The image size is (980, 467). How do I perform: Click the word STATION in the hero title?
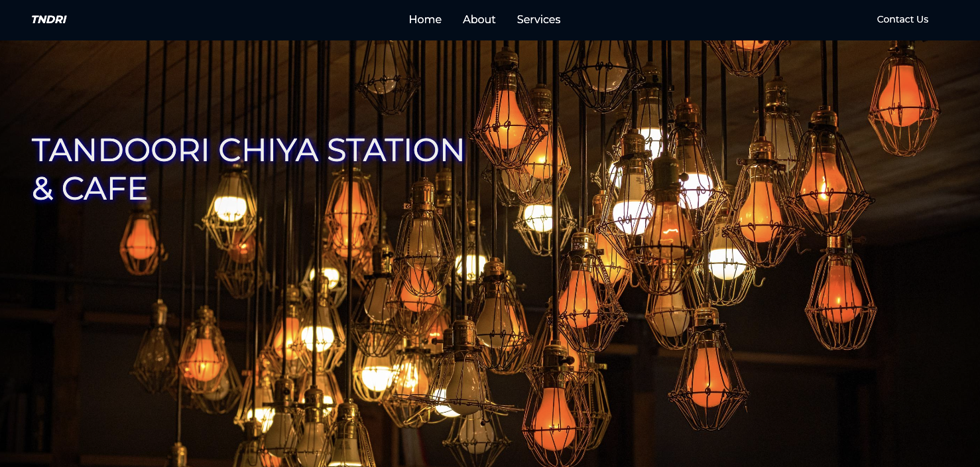click(x=396, y=150)
